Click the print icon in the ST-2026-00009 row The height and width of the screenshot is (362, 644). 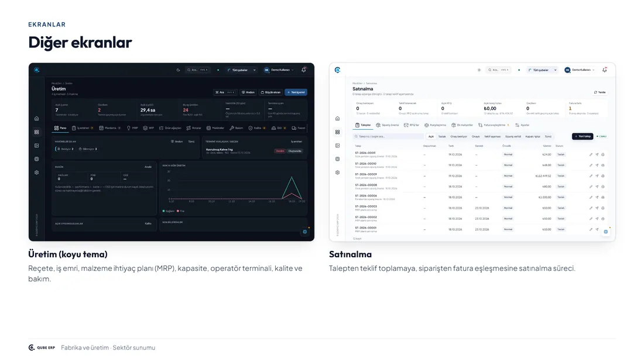point(603,176)
